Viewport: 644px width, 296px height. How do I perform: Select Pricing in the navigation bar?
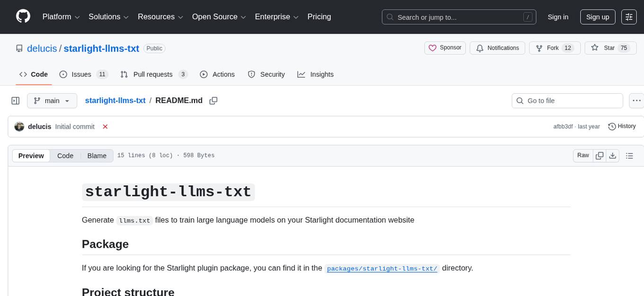click(319, 17)
